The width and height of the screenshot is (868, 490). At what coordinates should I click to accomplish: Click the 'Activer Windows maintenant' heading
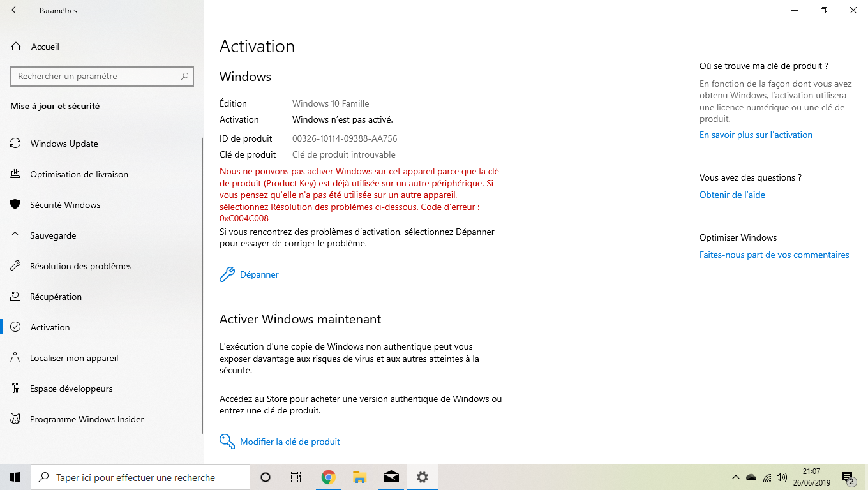[x=300, y=319]
